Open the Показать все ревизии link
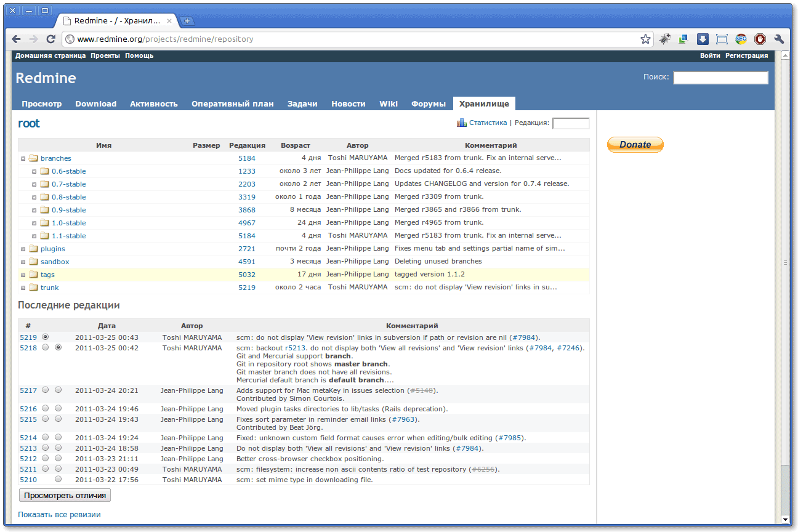Viewport: 798px width, 532px height. point(59,514)
